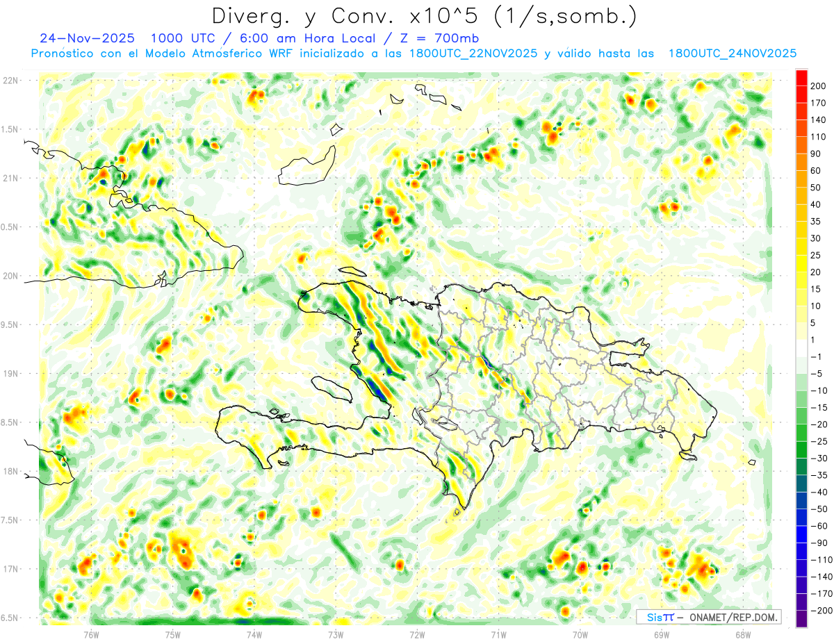Viewport: 834px width, 644px height.
Task: Click the '-170' colorbar label
Action: coord(820,594)
